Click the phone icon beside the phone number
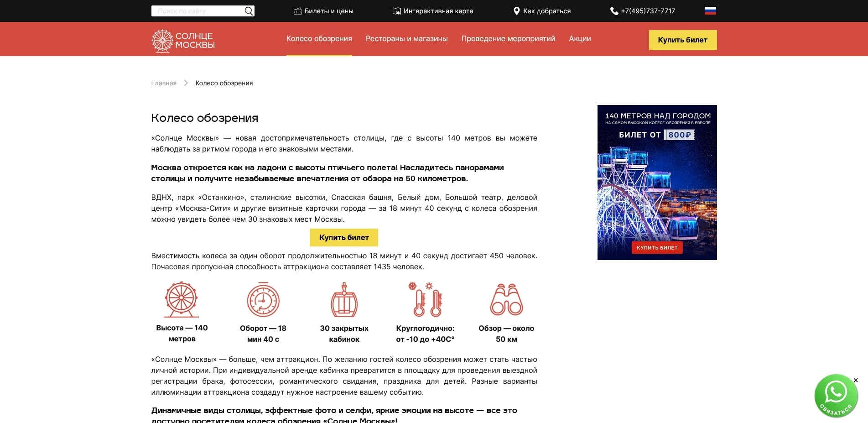The image size is (868, 423). pyautogui.click(x=613, y=10)
